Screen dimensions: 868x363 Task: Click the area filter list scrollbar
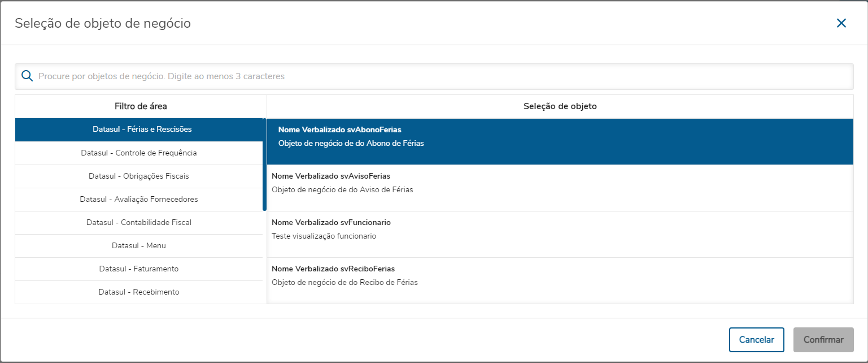264,165
